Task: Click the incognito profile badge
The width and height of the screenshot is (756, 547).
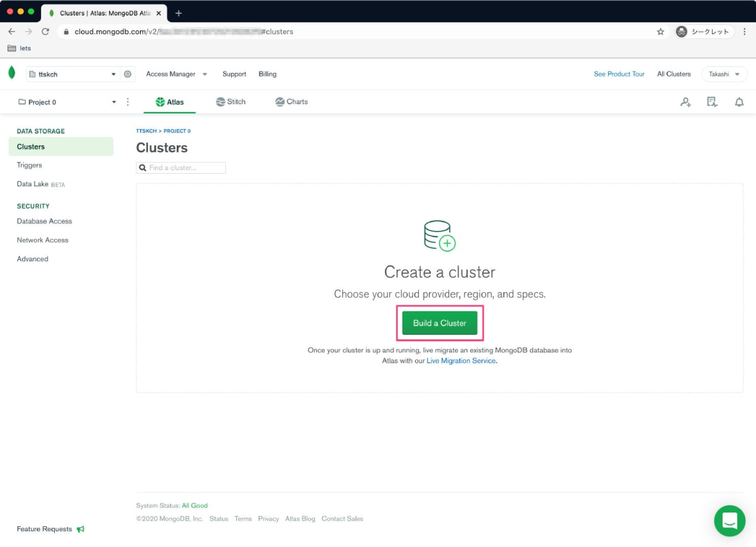Action: click(x=704, y=31)
